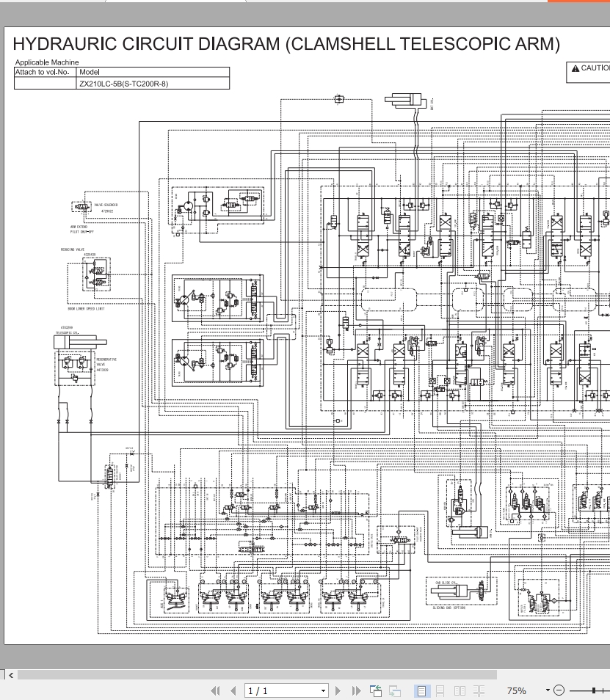Enable single page view mode

421,691
